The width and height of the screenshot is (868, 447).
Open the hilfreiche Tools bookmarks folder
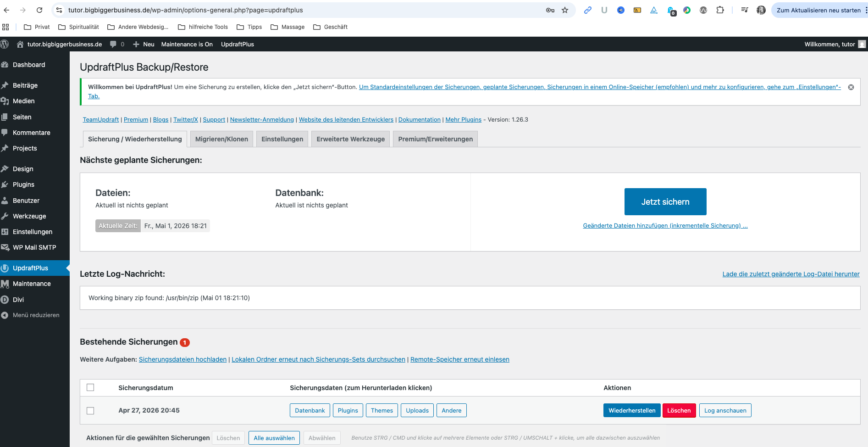click(x=203, y=27)
